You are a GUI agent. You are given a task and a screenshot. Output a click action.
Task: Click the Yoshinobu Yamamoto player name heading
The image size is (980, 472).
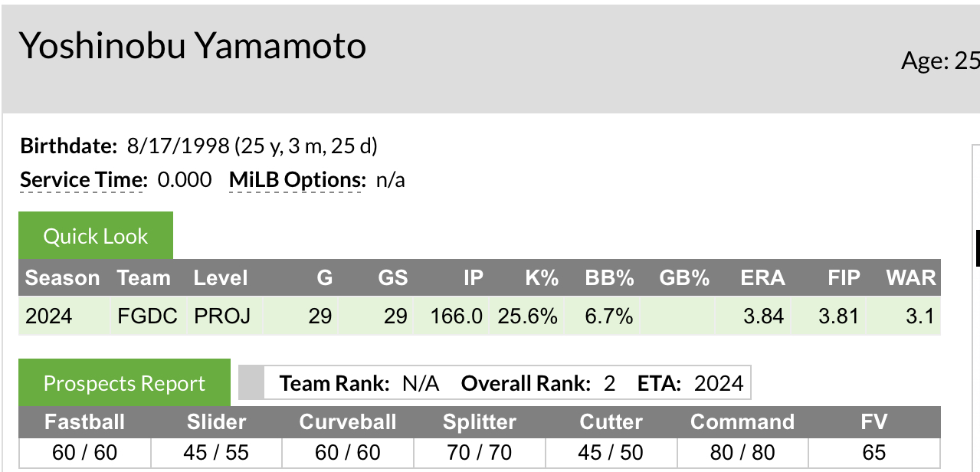pos(192,46)
